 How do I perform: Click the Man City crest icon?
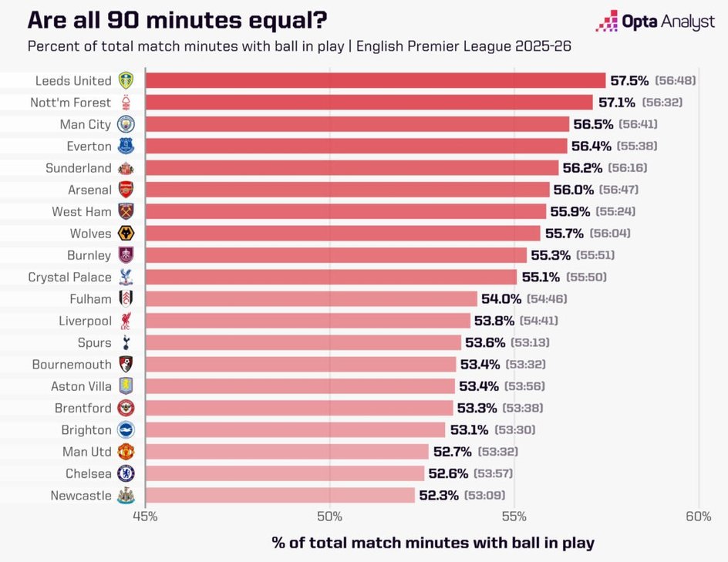tap(126, 124)
